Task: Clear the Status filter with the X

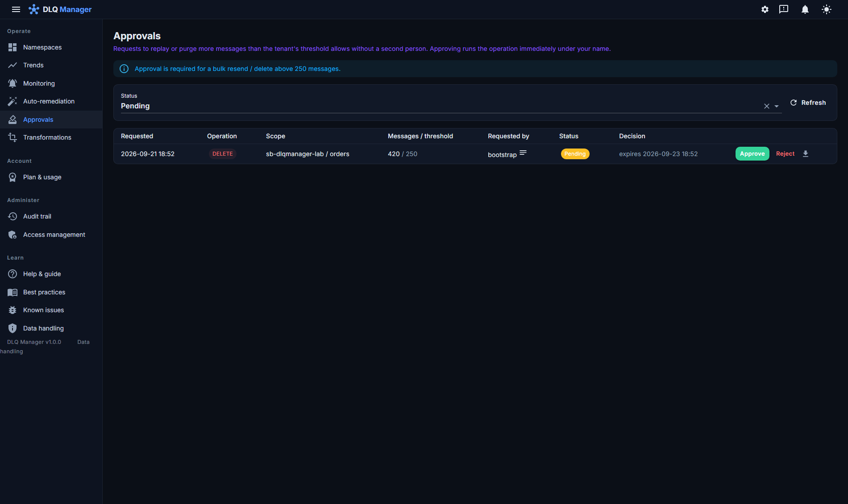Action: 767,106
